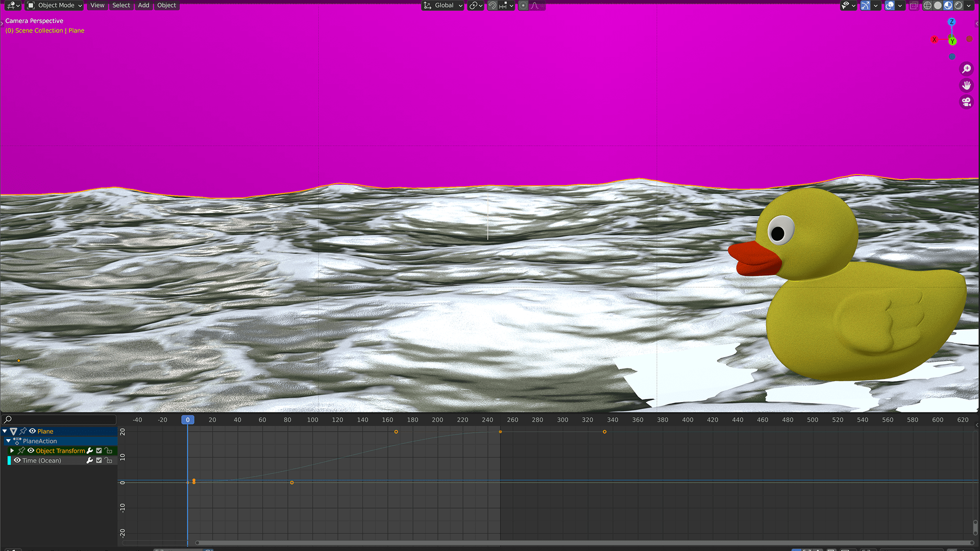Uncheck the Object Transform mute checkbox
This screenshot has width=980, height=551.
pos(99,450)
